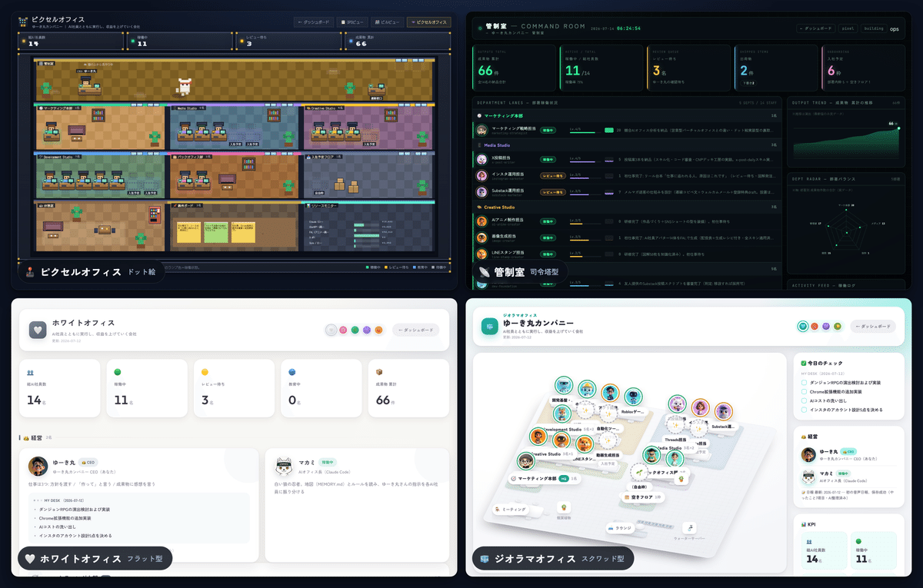Check the AIコストの洗い出し checkbox
This screenshot has width=923, height=588.
click(805, 400)
